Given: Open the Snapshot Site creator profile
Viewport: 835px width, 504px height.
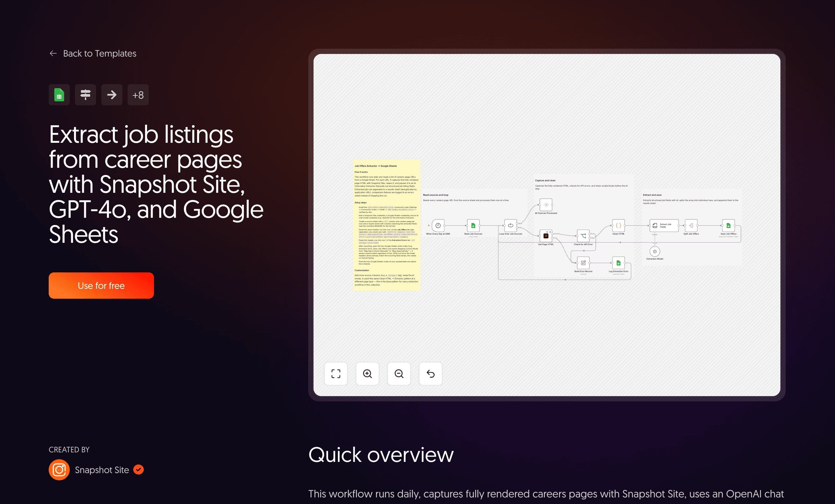Looking at the screenshot, I should (x=102, y=470).
